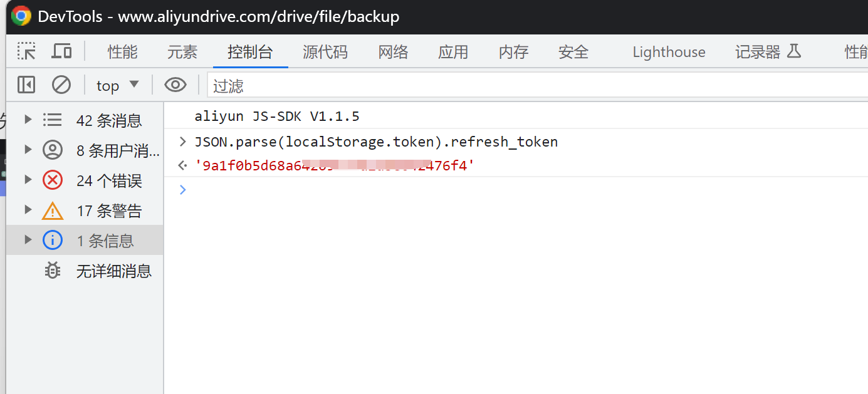
Task: Select the warning triangle icon
Action: coord(53,210)
